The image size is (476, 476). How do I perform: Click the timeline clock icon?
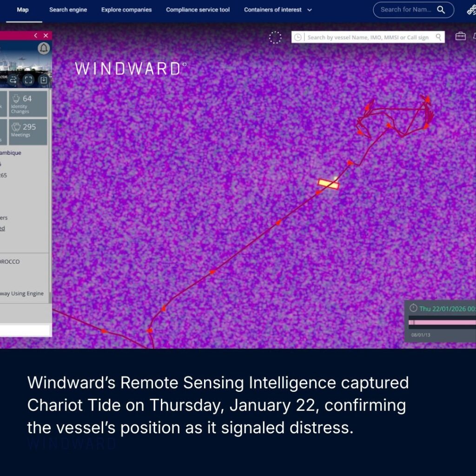(x=413, y=308)
